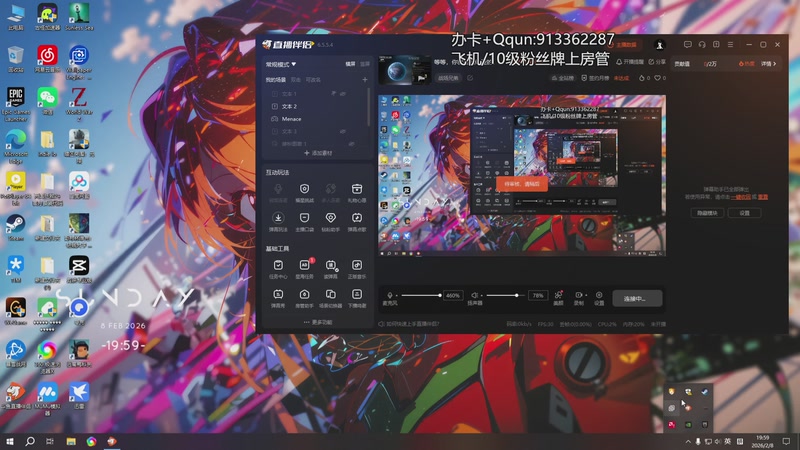Open the 正版音乐 music tool
800x450 pixels.
click(357, 269)
